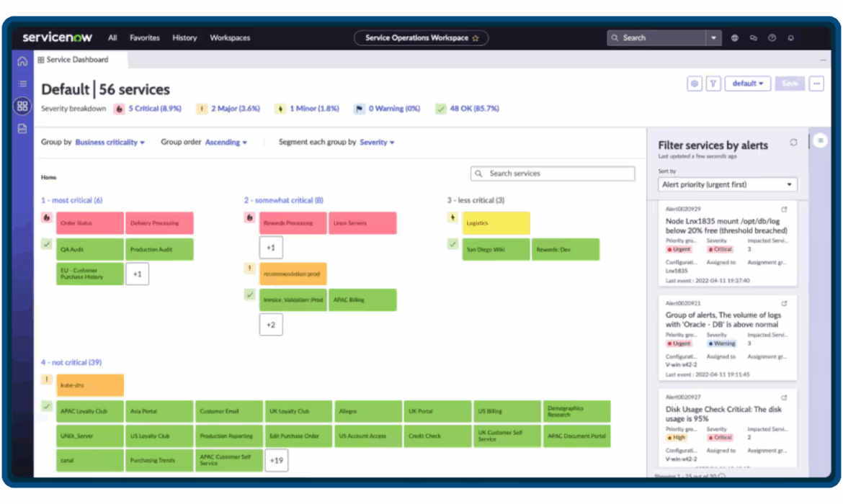This screenshot has width=843, height=504.
Task: Click the list view icon in the sidebar
Action: pos(22,84)
